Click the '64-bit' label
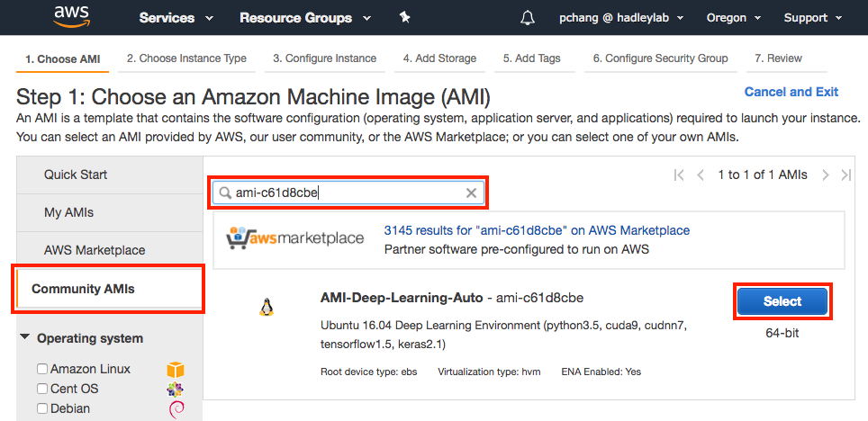The width and height of the screenshot is (868, 421). click(782, 333)
